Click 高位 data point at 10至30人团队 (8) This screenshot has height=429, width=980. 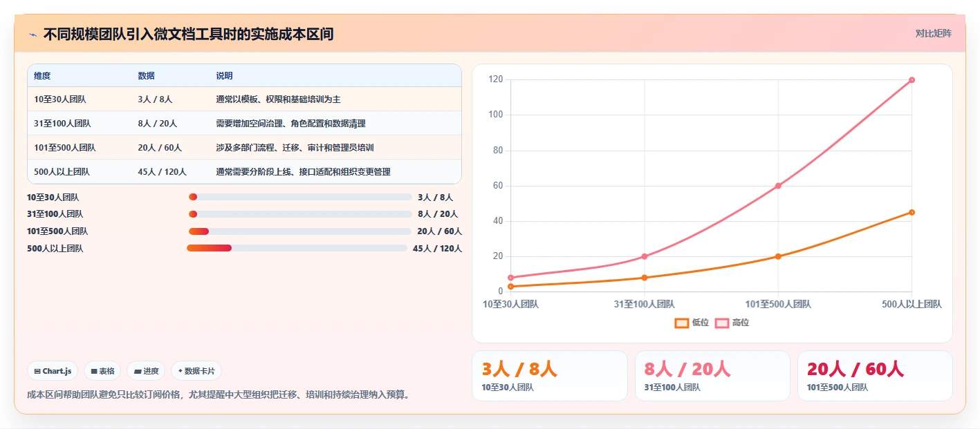click(x=510, y=278)
